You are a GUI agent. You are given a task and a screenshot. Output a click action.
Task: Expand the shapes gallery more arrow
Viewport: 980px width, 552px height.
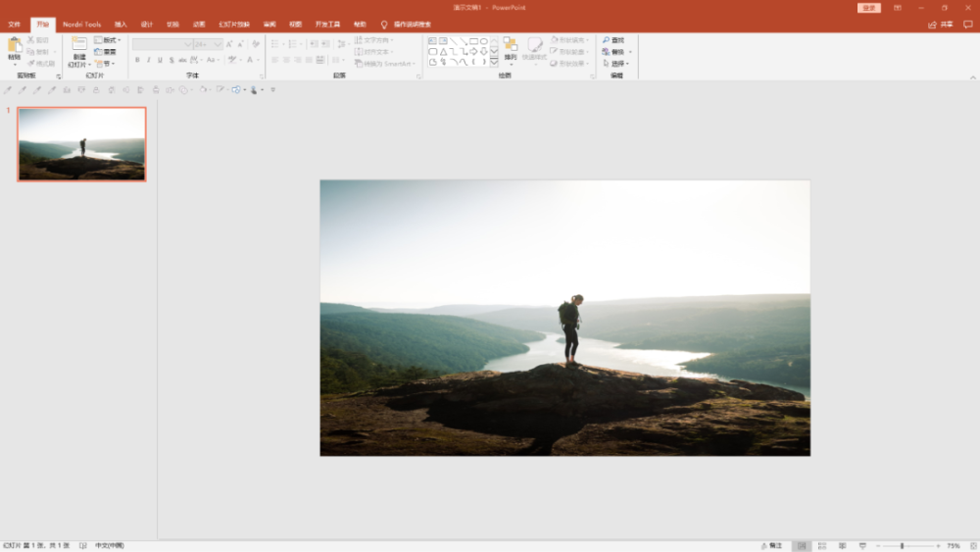[x=494, y=63]
